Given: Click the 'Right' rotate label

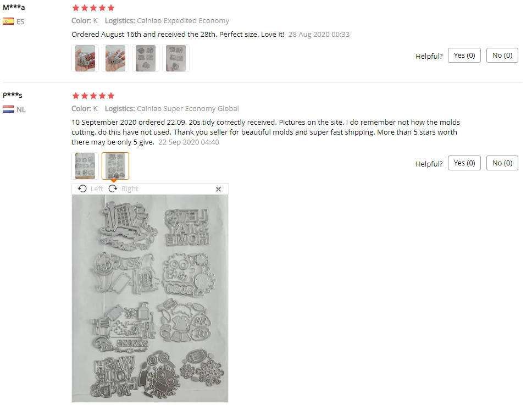Looking at the screenshot, I should pyautogui.click(x=130, y=189).
